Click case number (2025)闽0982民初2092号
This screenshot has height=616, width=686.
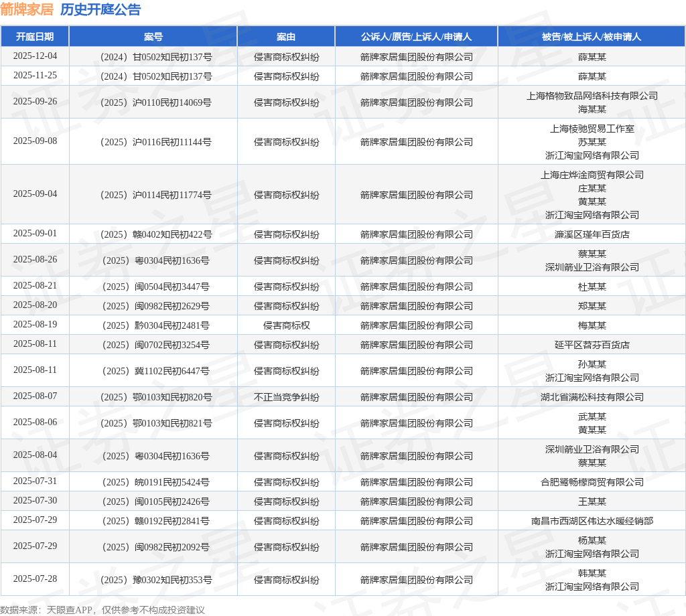point(156,547)
